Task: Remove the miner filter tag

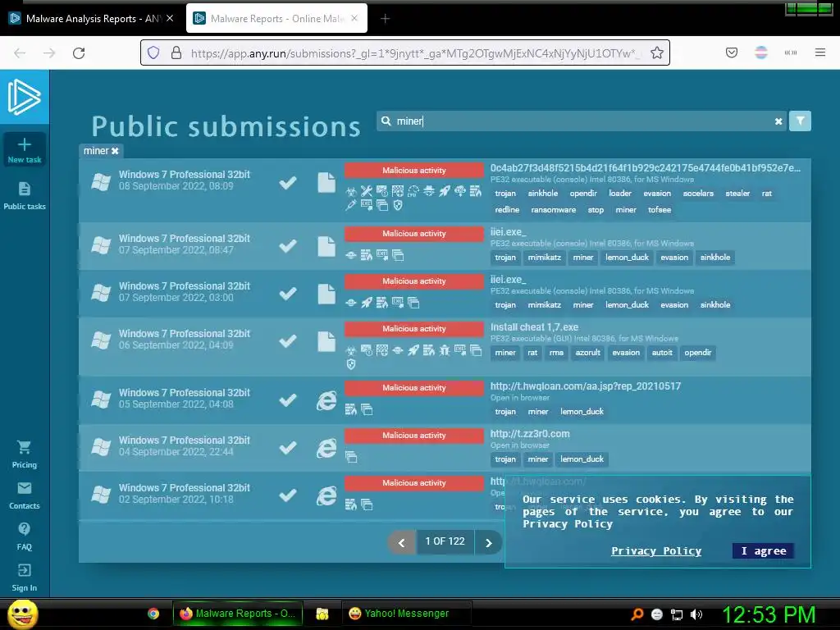Action: 115,151
